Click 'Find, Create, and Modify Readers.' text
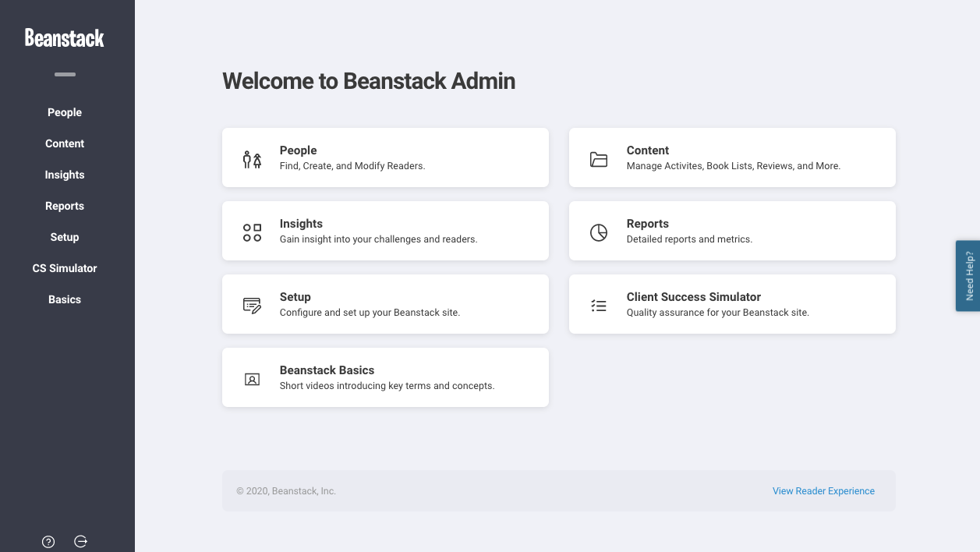This screenshot has width=980, height=552. point(352,166)
